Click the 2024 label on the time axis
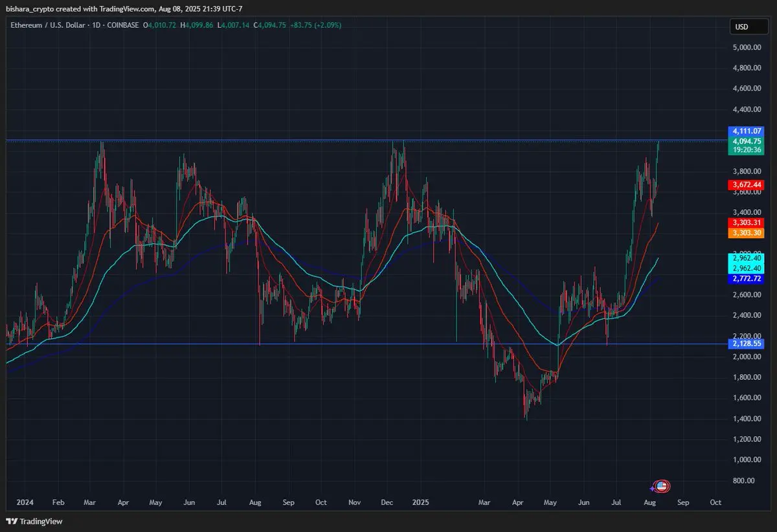The height and width of the screenshot is (532, 777). tap(25, 502)
